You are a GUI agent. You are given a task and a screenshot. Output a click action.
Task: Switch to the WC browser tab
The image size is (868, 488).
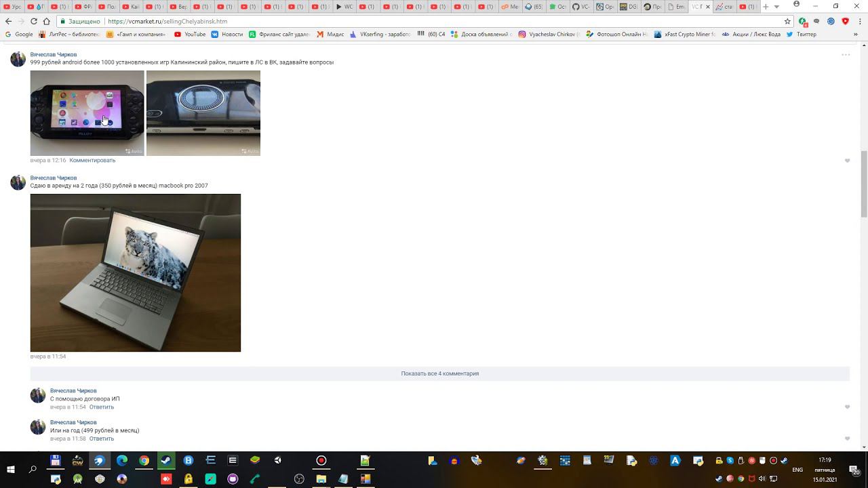click(x=345, y=7)
